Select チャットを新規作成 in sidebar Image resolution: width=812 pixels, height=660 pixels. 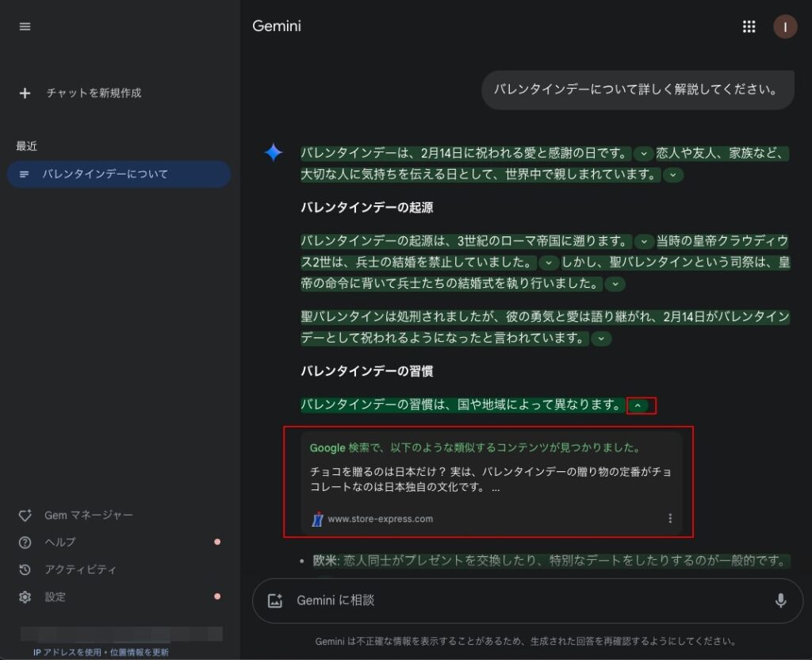tap(94, 94)
